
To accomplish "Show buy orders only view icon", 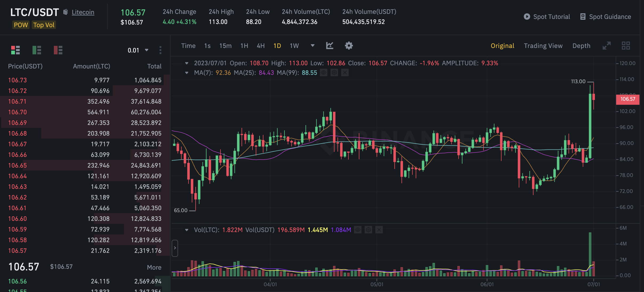I will (37, 50).
